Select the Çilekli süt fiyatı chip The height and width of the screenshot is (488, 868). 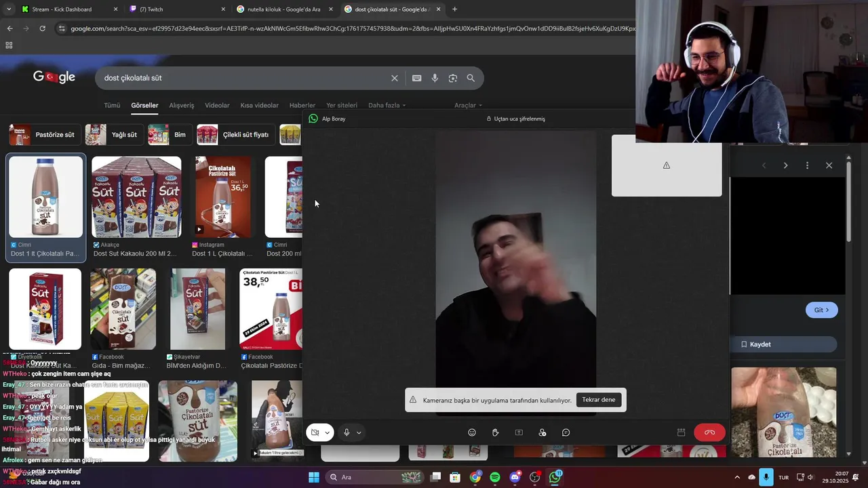[x=235, y=134]
